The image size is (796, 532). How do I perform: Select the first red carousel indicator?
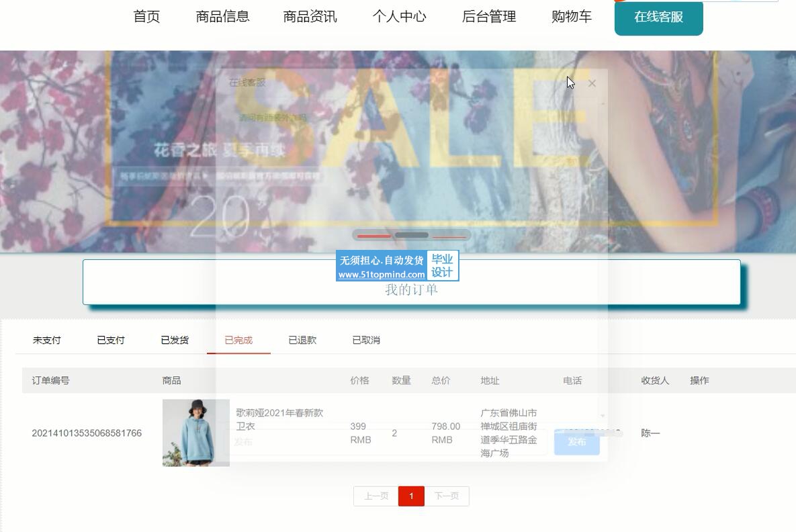pos(374,236)
